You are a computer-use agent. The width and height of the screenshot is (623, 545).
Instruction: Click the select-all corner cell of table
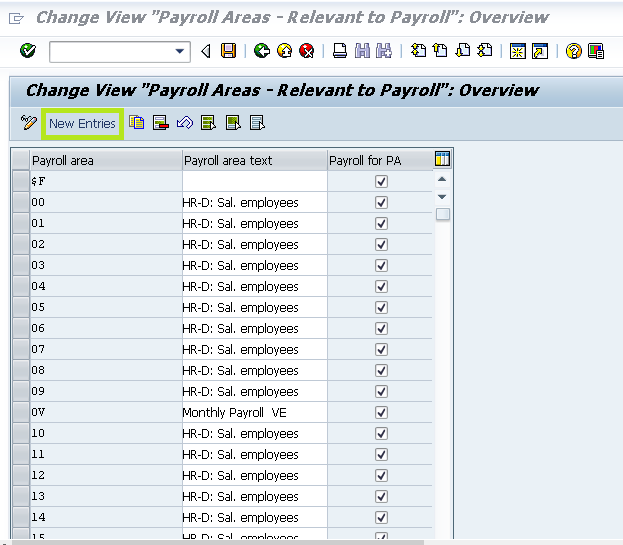click(21, 160)
